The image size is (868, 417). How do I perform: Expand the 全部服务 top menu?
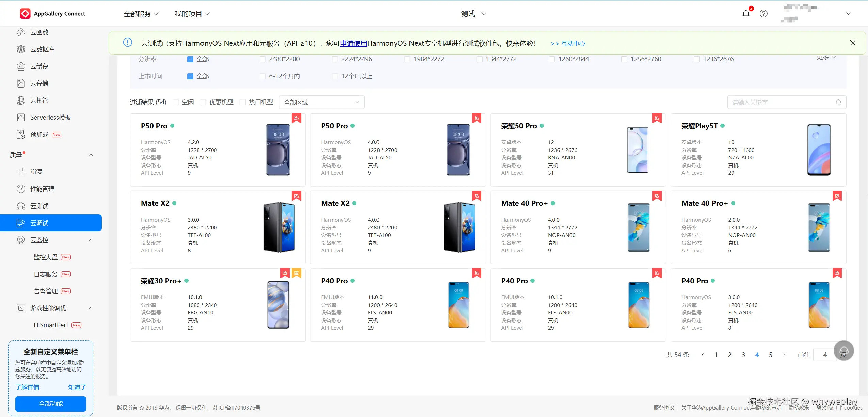pos(141,14)
